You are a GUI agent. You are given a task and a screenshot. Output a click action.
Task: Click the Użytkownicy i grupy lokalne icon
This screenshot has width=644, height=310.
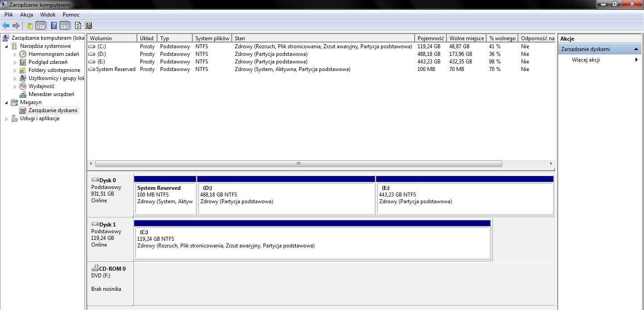[23, 78]
